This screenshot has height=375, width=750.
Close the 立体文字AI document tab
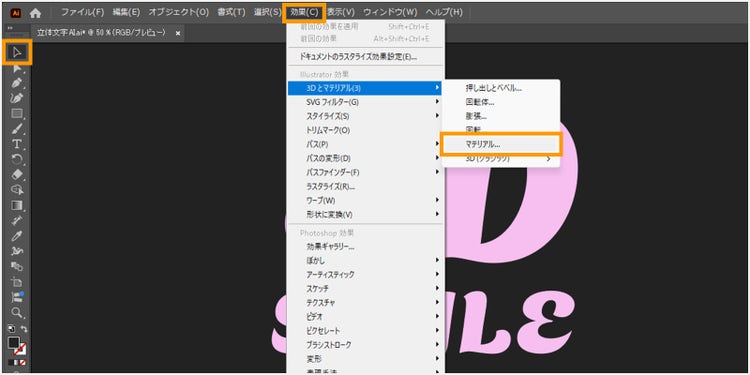click(178, 33)
